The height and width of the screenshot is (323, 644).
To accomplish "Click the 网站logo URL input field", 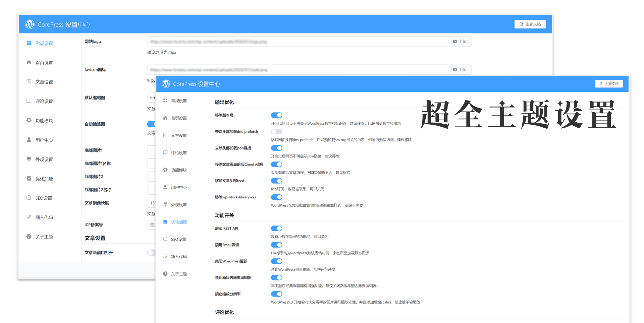I will point(298,42).
